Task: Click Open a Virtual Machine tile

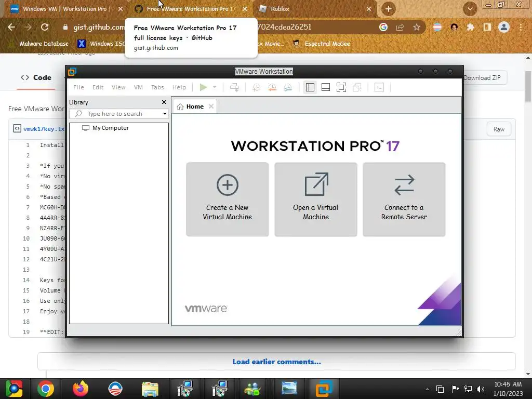Action: 316,199
